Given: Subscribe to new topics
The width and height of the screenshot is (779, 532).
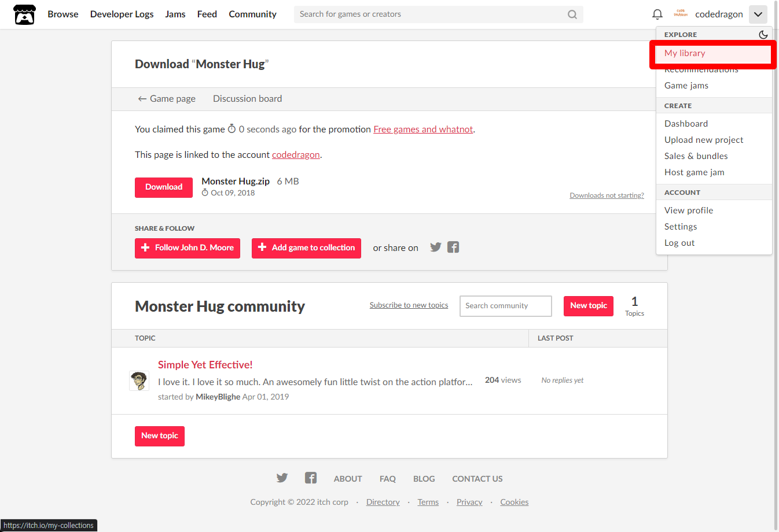Looking at the screenshot, I should coord(409,305).
